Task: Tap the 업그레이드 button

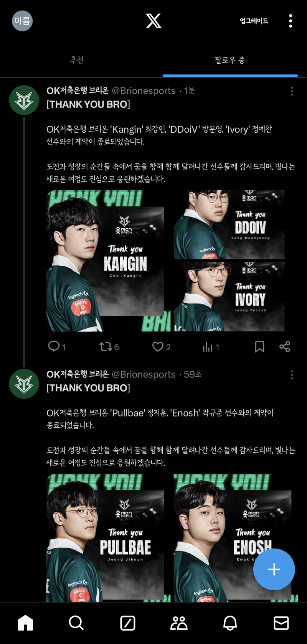Action: pyautogui.click(x=254, y=21)
